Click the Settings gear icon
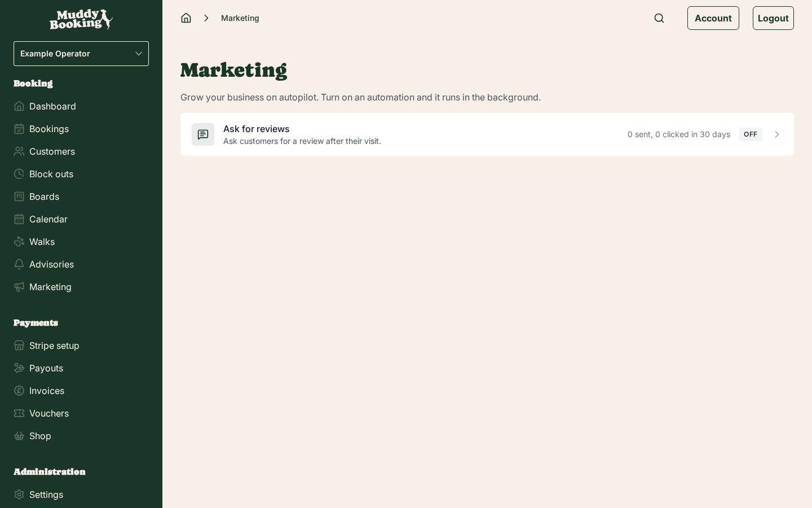 [x=19, y=494]
